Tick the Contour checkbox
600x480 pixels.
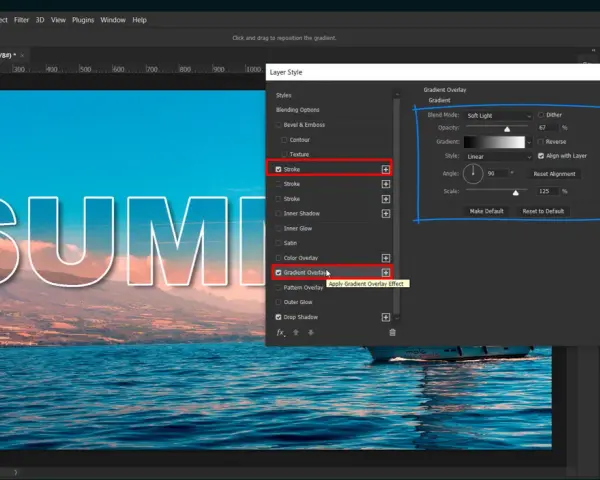point(284,140)
